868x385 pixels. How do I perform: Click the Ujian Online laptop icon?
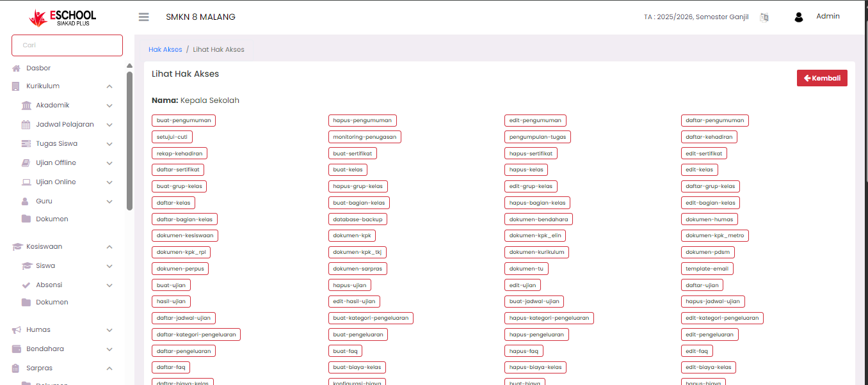pos(26,182)
